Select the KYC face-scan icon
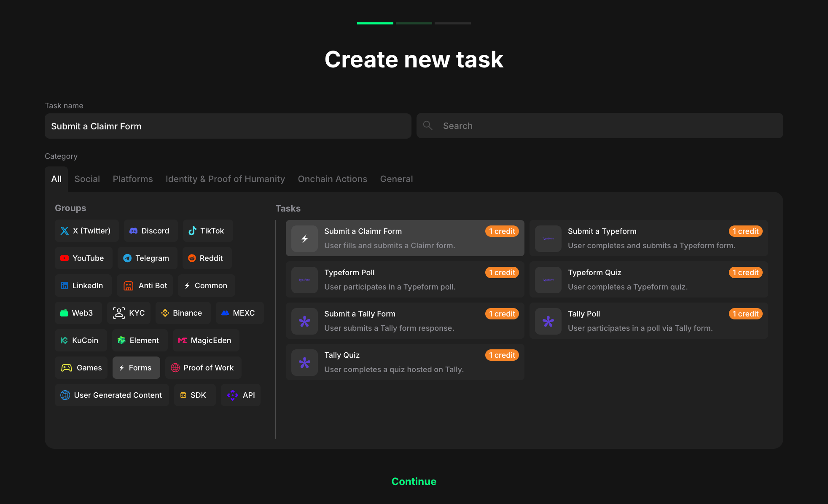This screenshot has width=828, height=504. [119, 313]
